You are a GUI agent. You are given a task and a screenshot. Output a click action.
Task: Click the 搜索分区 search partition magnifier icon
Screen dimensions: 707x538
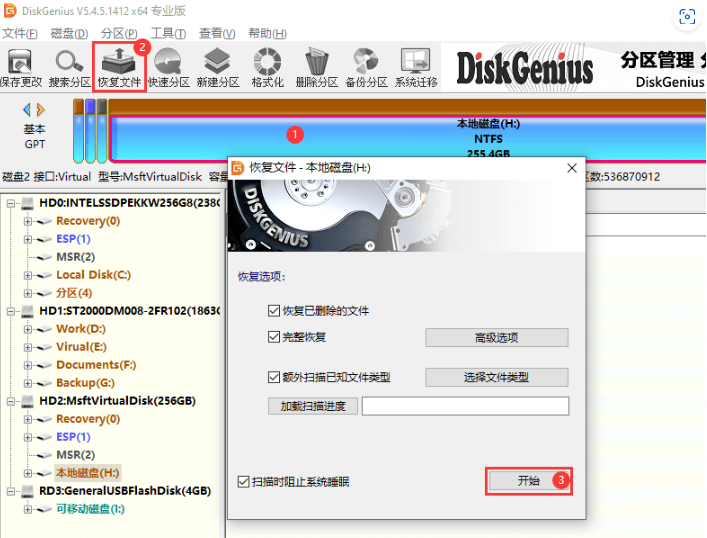coord(69,62)
